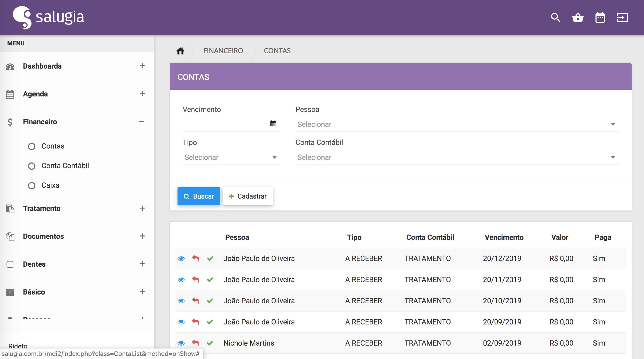Viewport: 644px width, 359px height.
Task: Click the Agenda calendar sidebar icon
Action: click(x=10, y=94)
